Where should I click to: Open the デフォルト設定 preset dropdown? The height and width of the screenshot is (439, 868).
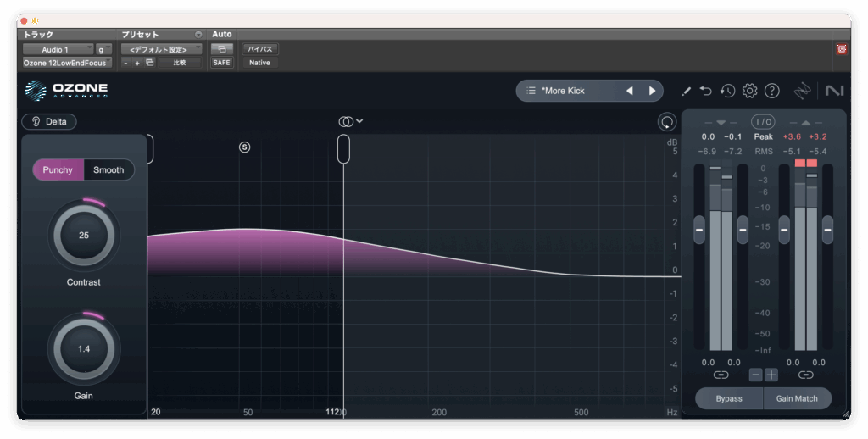pos(161,49)
